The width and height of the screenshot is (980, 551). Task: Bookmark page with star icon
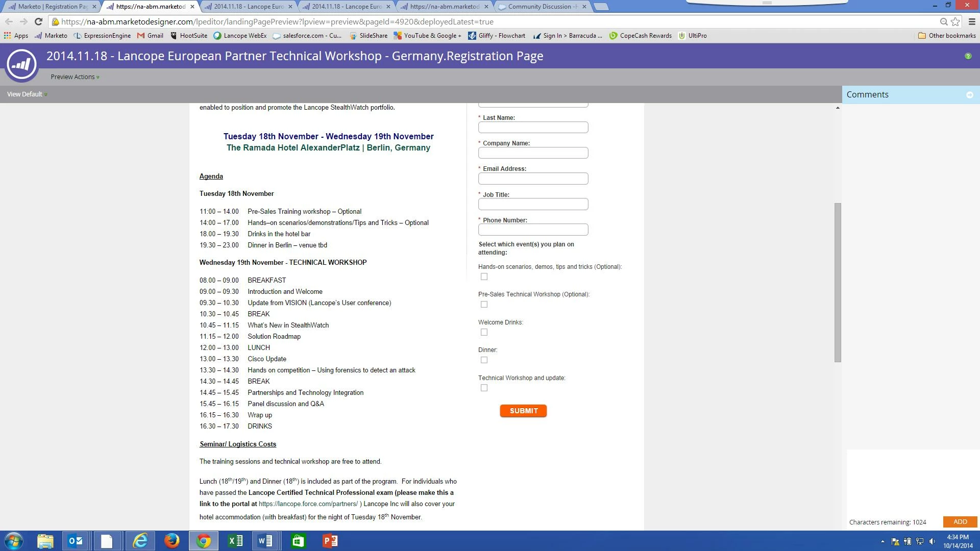(x=955, y=21)
